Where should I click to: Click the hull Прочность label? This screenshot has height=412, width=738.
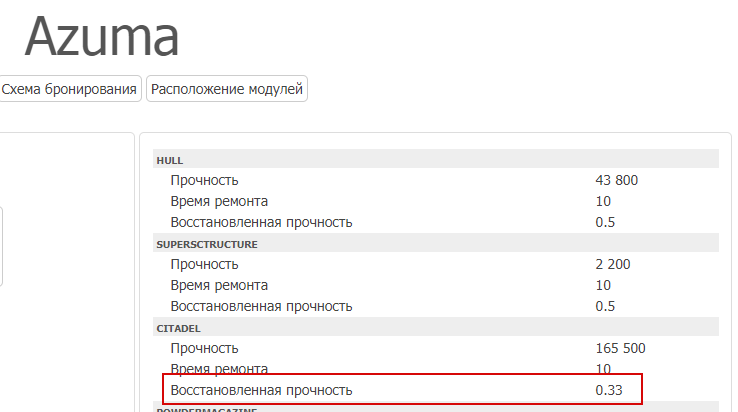(x=204, y=180)
